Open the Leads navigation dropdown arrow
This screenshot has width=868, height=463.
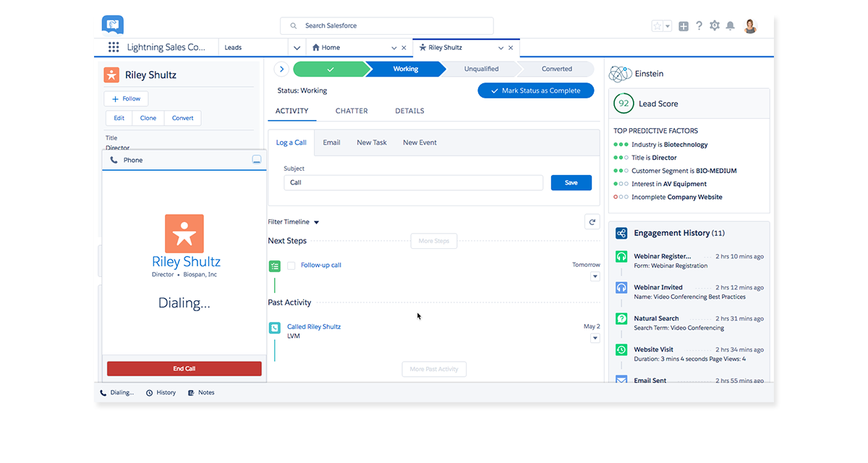(297, 48)
